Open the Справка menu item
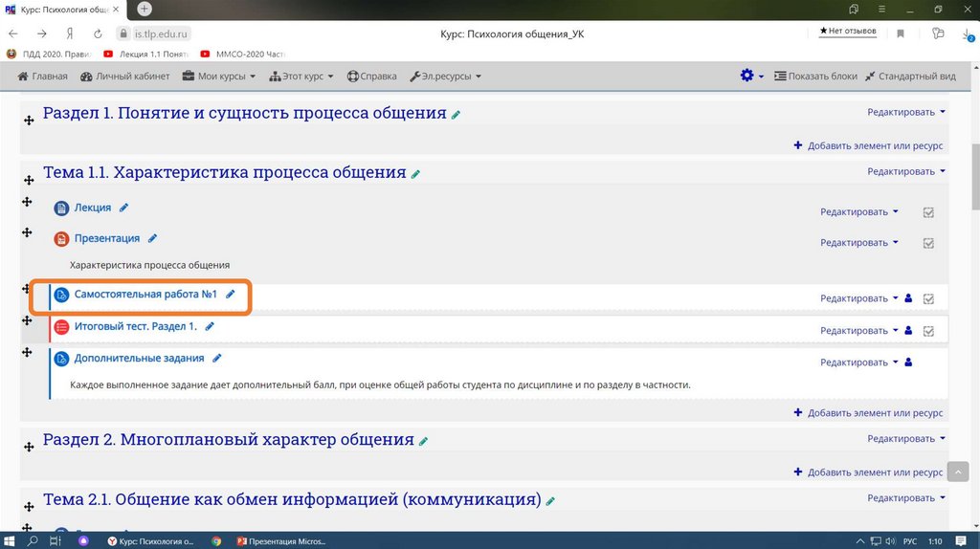This screenshot has height=549, width=980. (x=372, y=77)
